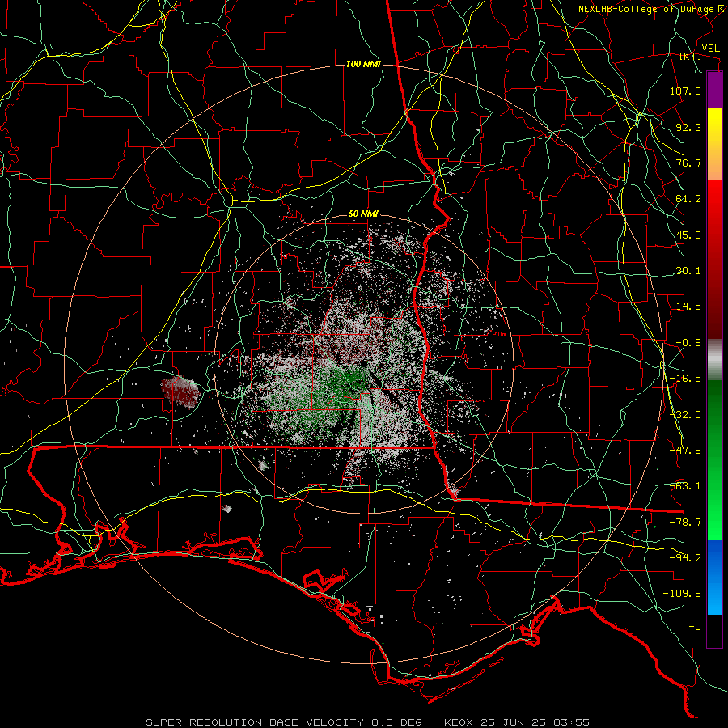728x728 pixels.
Task: Click the isolated dark red velocity patch west of the radar
Action: [180, 392]
